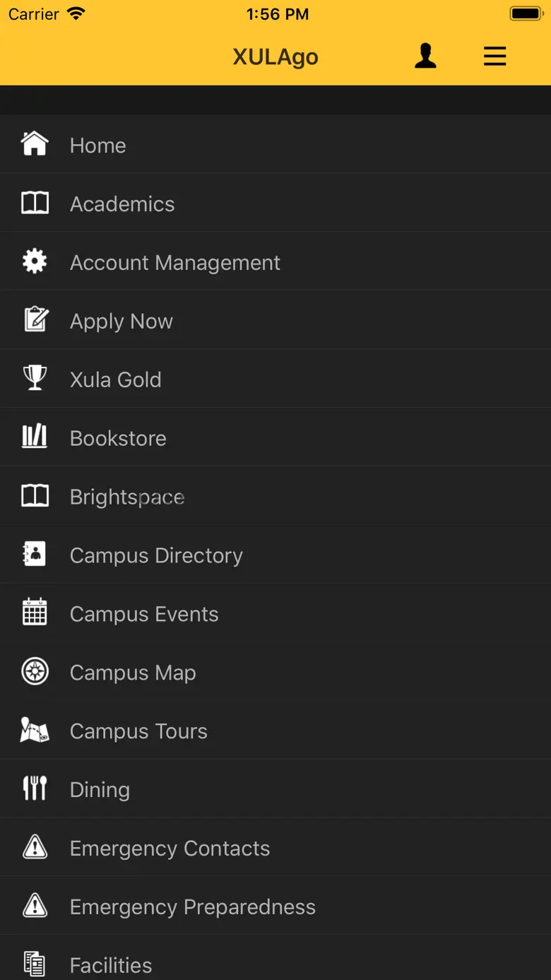Tap the Campus Directory contacts icon
Image resolution: width=551 pixels, height=980 pixels.
[35, 554]
